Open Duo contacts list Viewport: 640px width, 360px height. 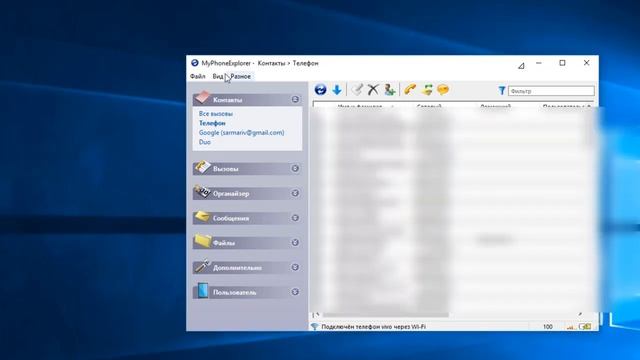[205, 142]
